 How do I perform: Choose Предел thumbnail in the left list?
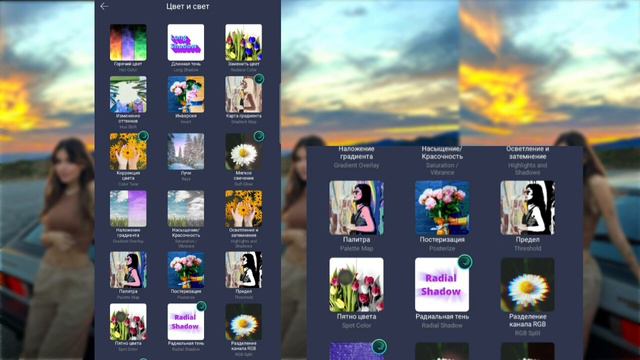pyautogui.click(x=244, y=270)
